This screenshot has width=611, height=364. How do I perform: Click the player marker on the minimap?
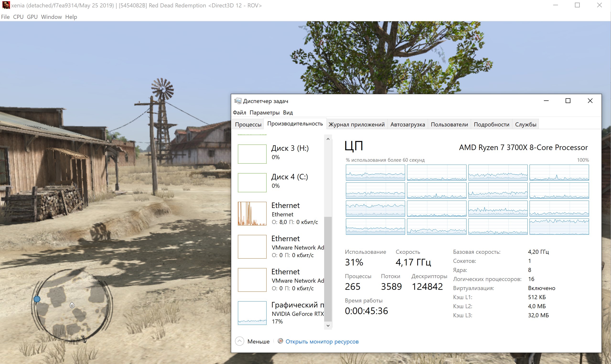coord(72,305)
